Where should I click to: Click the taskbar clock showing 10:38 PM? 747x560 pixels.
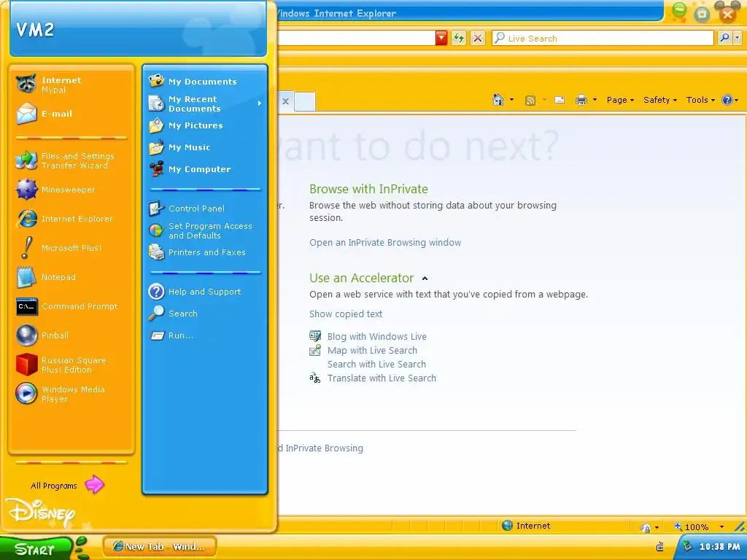pyautogui.click(x=719, y=547)
